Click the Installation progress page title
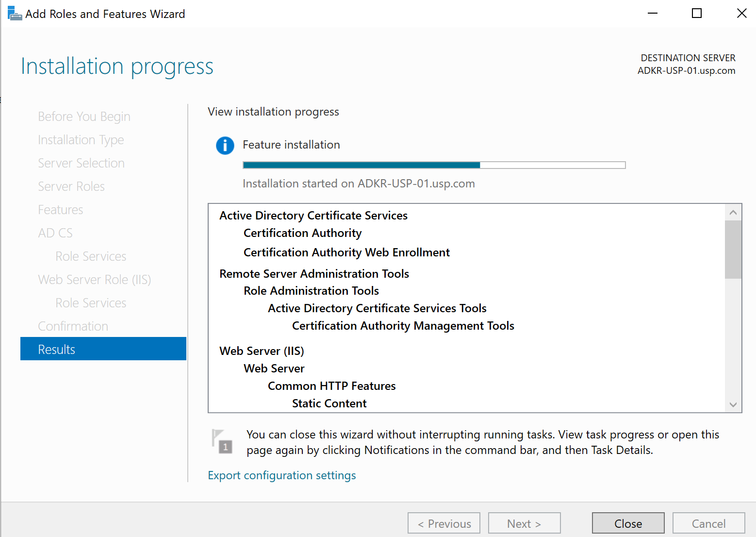 (x=117, y=67)
